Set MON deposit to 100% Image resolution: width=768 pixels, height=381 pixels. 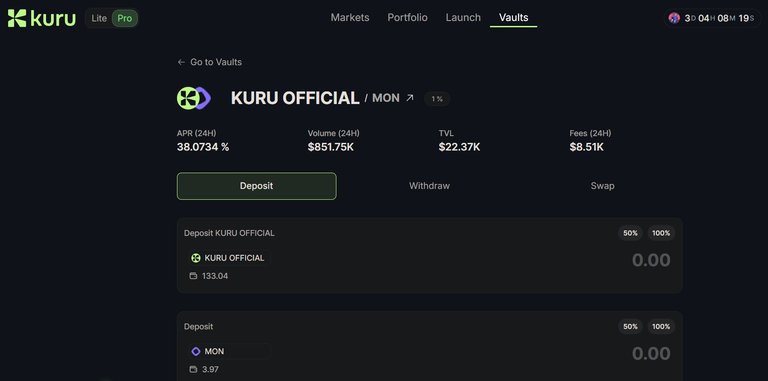661,327
